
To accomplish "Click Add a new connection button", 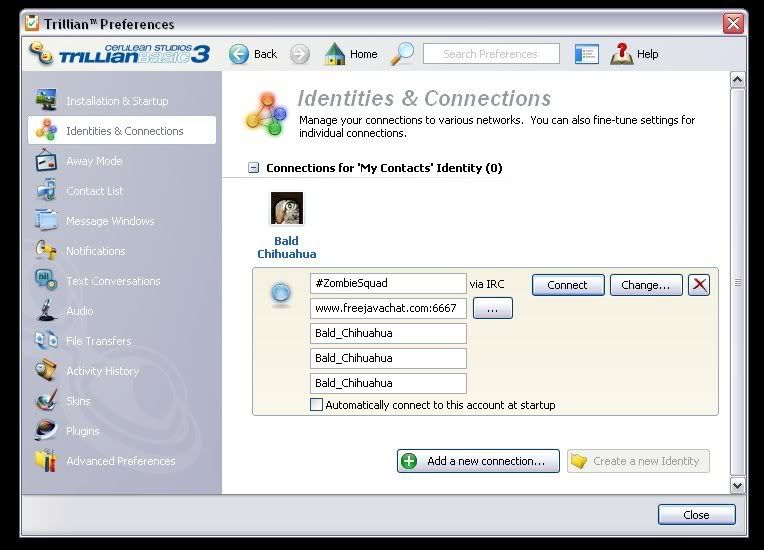I will 478,461.
